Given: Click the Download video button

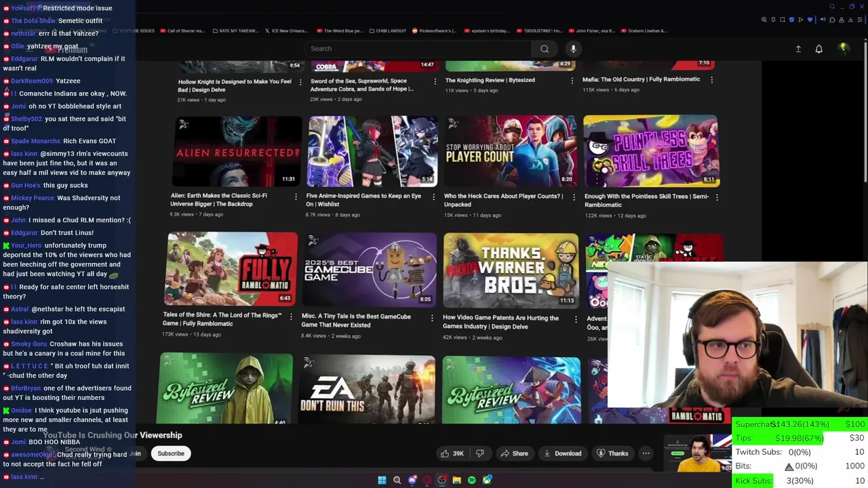Looking at the screenshot, I should 562,453.
